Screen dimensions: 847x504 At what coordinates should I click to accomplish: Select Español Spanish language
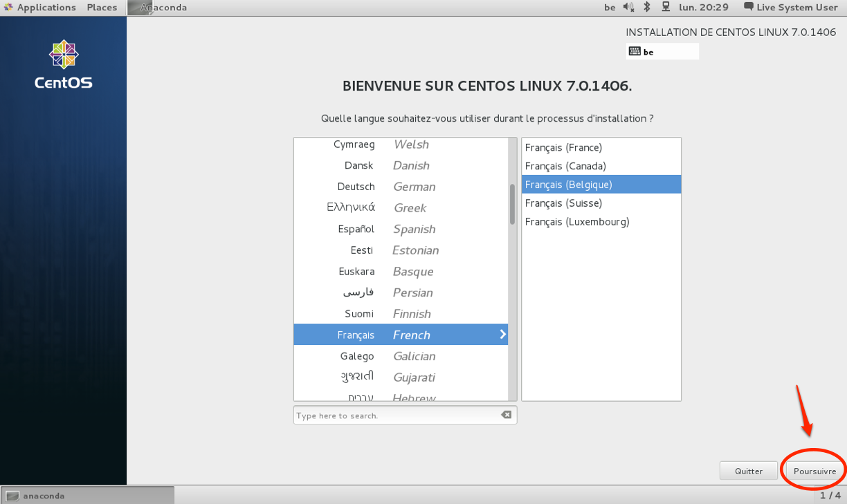401,229
